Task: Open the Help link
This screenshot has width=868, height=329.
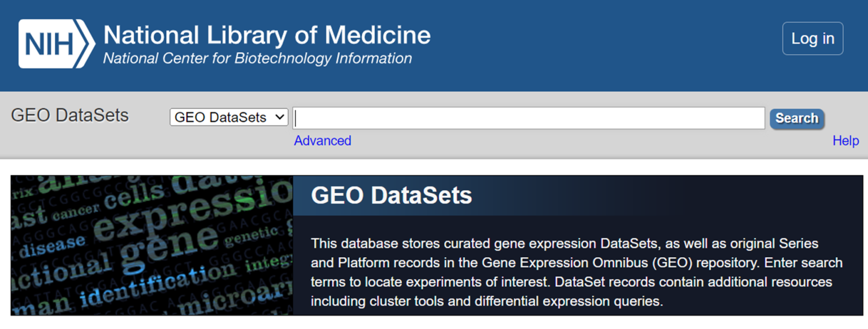Action: (x=845, y=141)
